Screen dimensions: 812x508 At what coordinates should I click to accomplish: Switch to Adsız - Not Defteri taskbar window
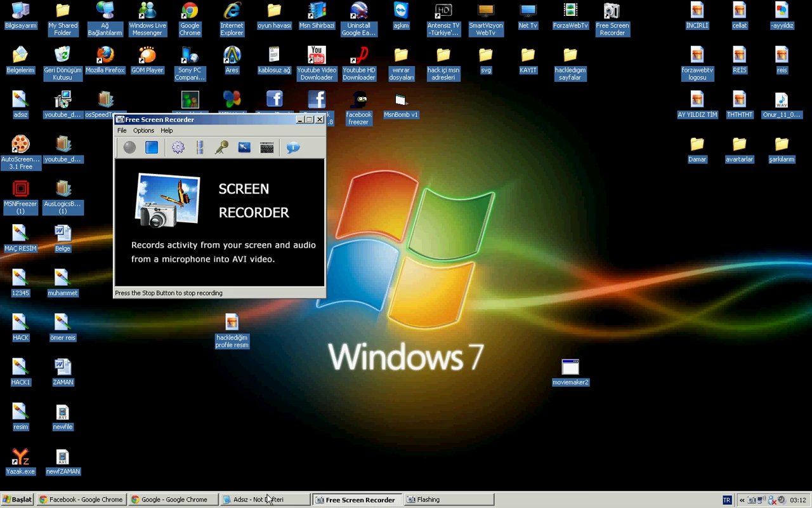pyautogui.click(x=265, y=500)
